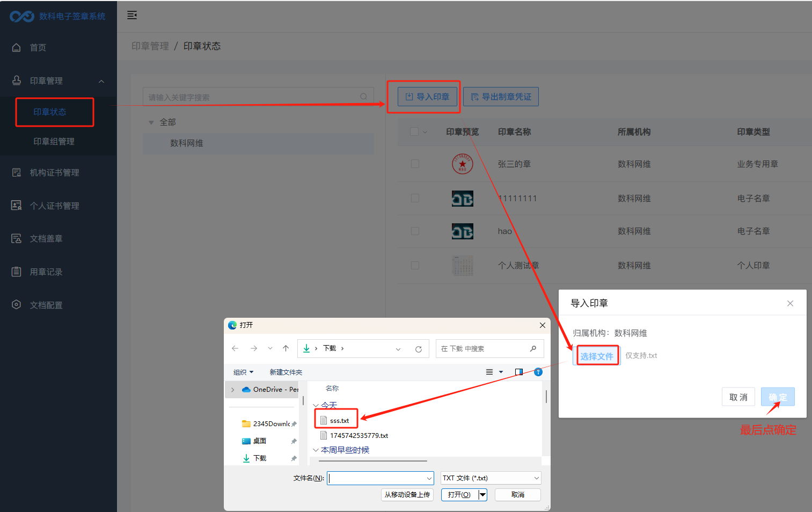This screenshot has width=812, height=512.
Task: Click the 导入印章 button
Action: coord(427,97)
